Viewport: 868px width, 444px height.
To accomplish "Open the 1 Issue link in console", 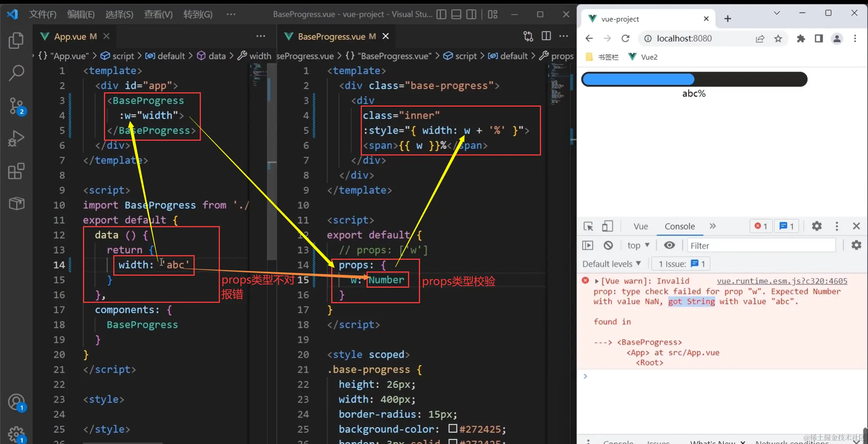I will tap(681, 264).
